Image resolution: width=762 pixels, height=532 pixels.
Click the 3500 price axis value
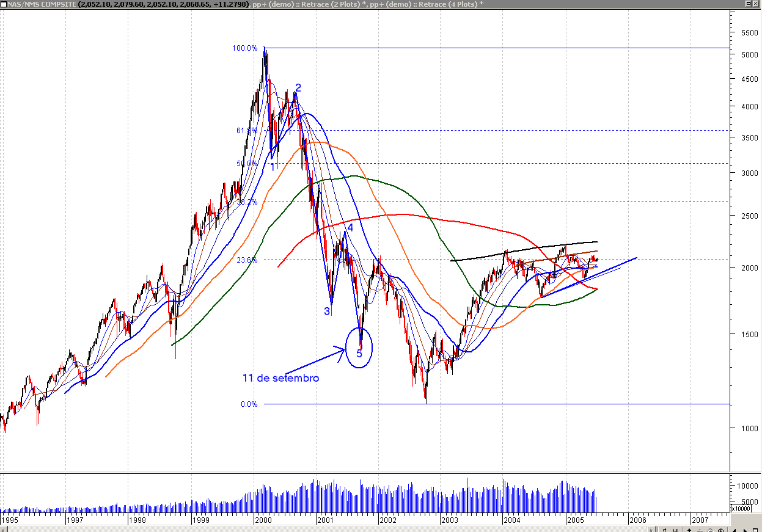click(749, 138)
